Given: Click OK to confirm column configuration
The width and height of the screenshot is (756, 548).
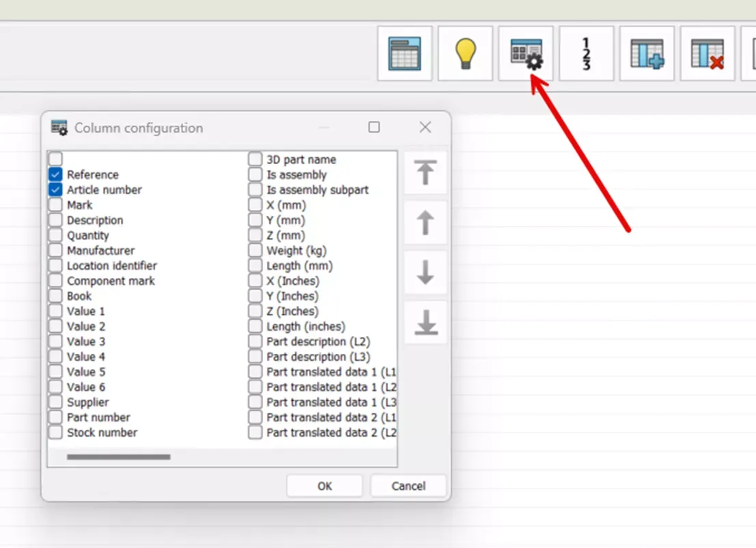Looking at the screenshot, I should (x=324, y=486).
